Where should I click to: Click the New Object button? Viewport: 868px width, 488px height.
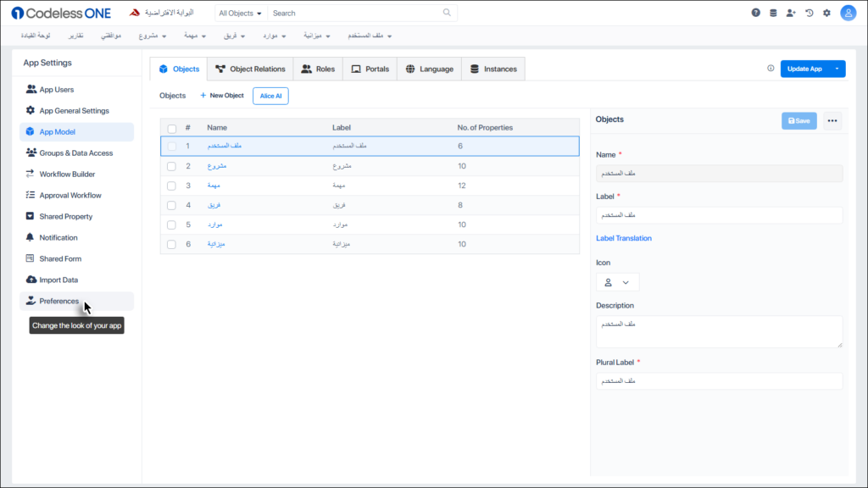click(222, 96)
